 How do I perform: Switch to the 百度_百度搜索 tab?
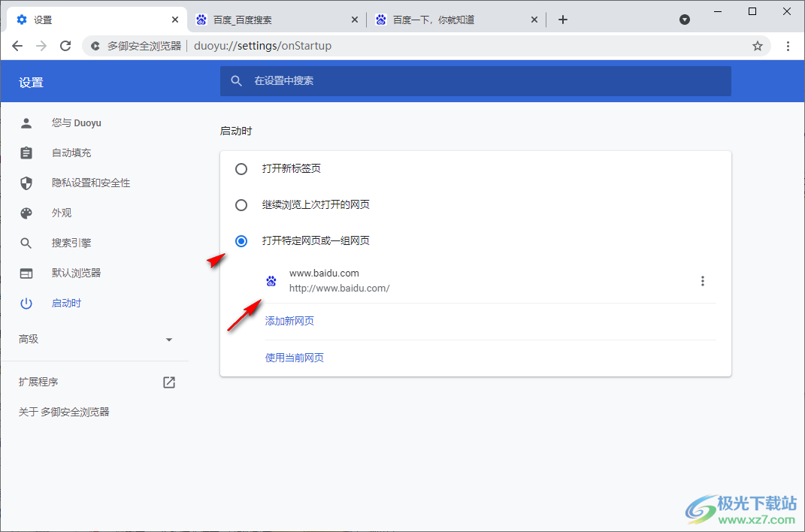(x=277, y=20)
